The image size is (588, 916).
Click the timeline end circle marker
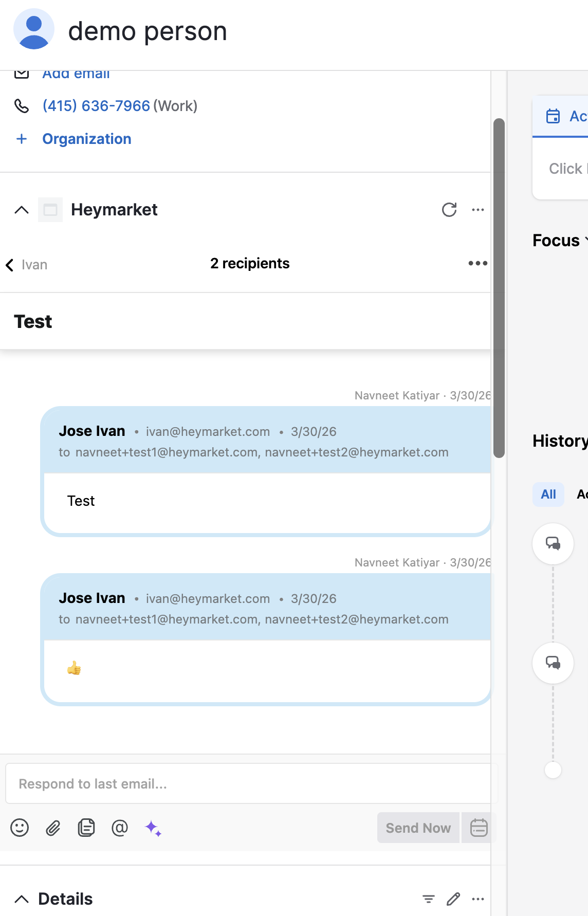[553, 770]
